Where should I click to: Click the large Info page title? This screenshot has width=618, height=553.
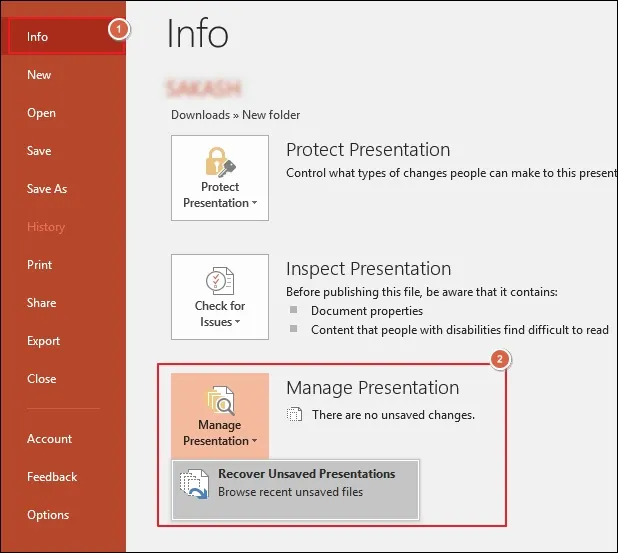tap(197, 34)
